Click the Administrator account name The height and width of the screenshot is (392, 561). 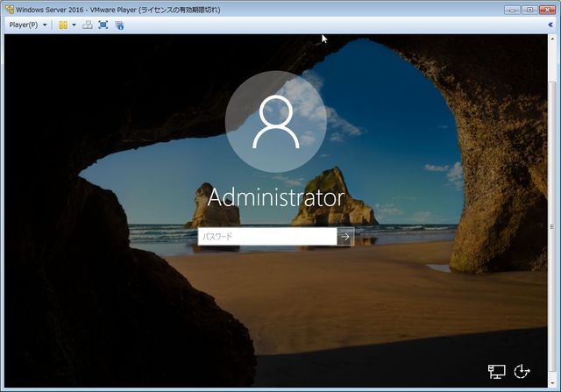pos(276,197)
